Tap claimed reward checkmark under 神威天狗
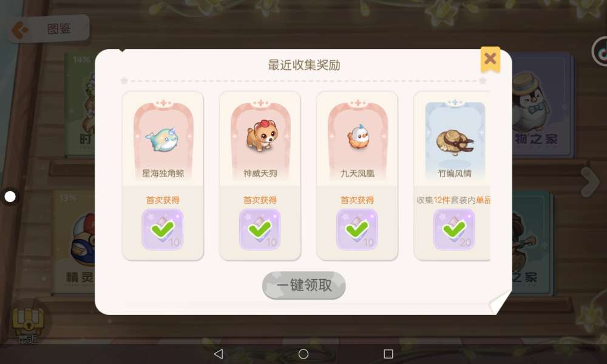This screenshot has height=364, width=607. (x=260, y=229)
